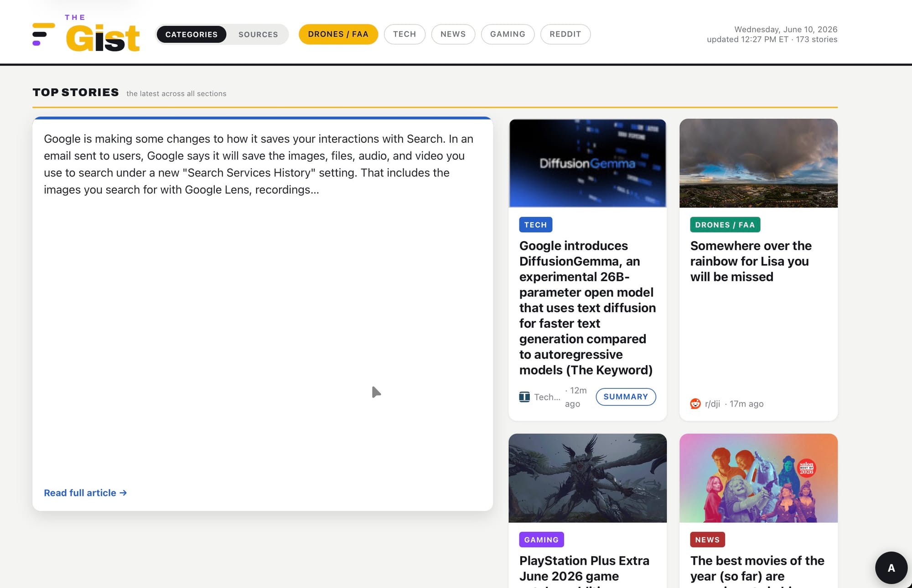Open the Google introduces DiffusionGemma headline
Image resolution: width=912 pixels, height=588 pixels.
coord(587,308)
